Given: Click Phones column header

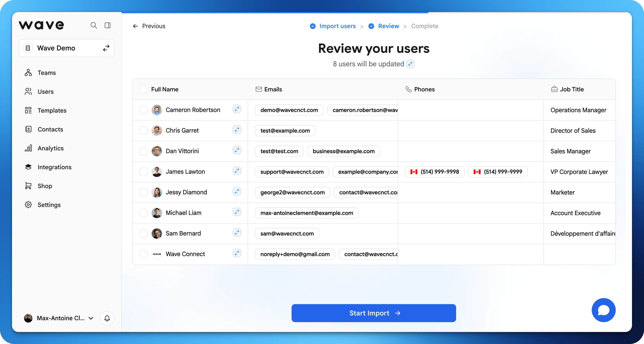Looking at the screenshot, I should [x=420, y=89].
